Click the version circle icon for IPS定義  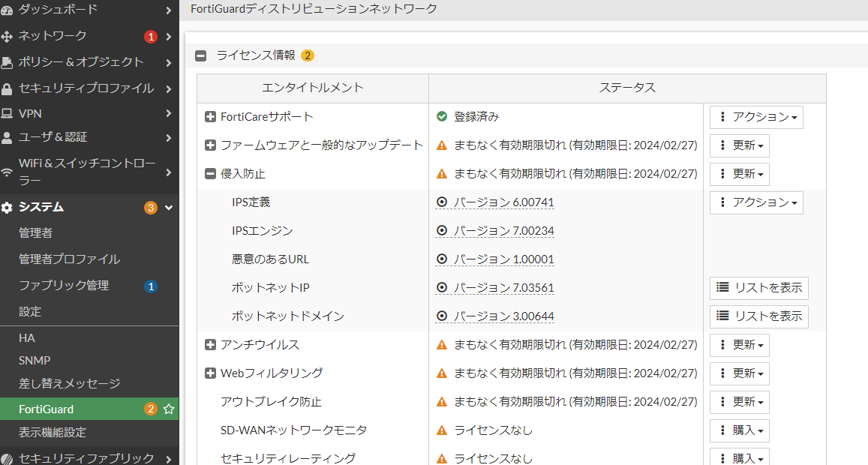(442, 202)
